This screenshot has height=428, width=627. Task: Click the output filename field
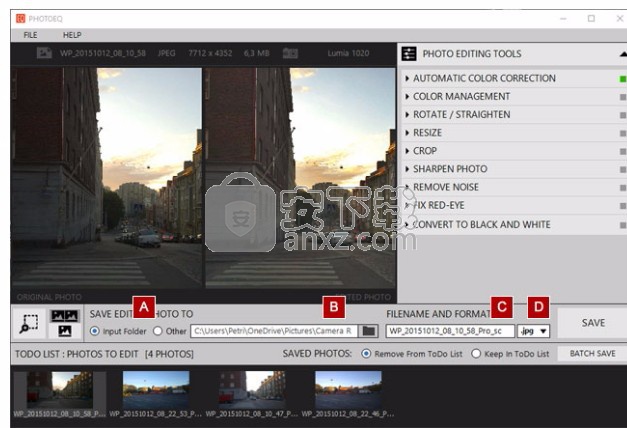(450, 331)
